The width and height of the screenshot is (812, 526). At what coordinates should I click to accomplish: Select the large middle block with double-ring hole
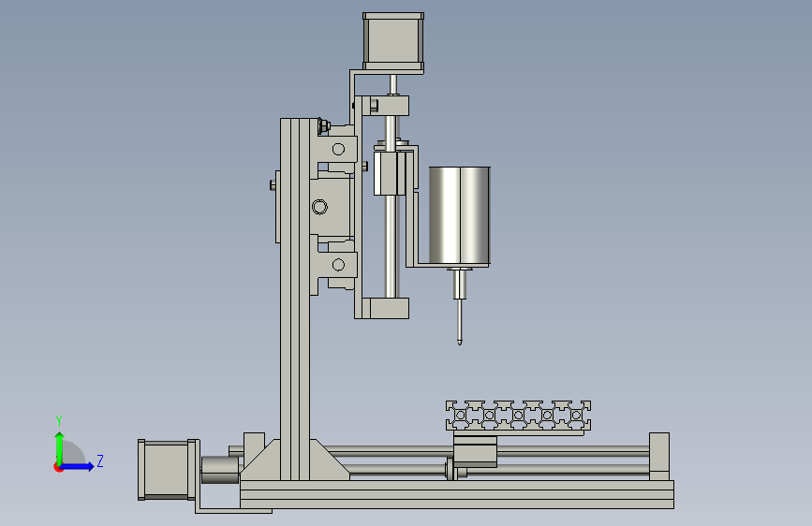coord(332,207)
